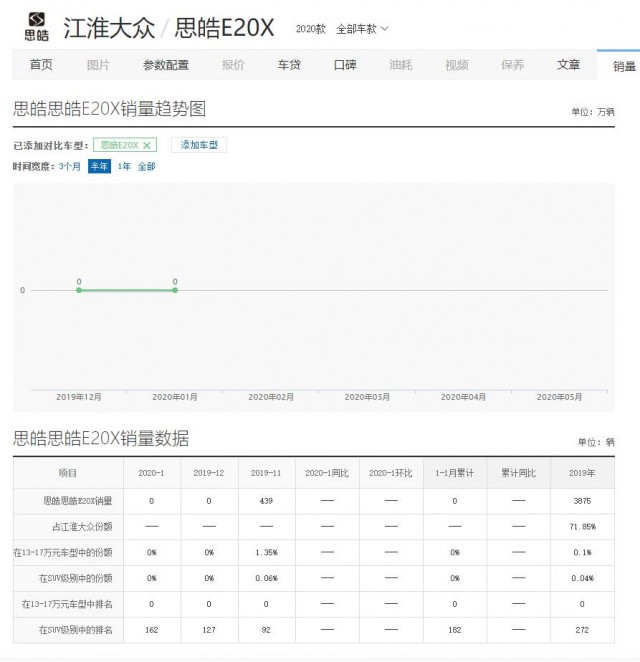Open the 文章 tab
640x662 pixels.
[568, 65]
